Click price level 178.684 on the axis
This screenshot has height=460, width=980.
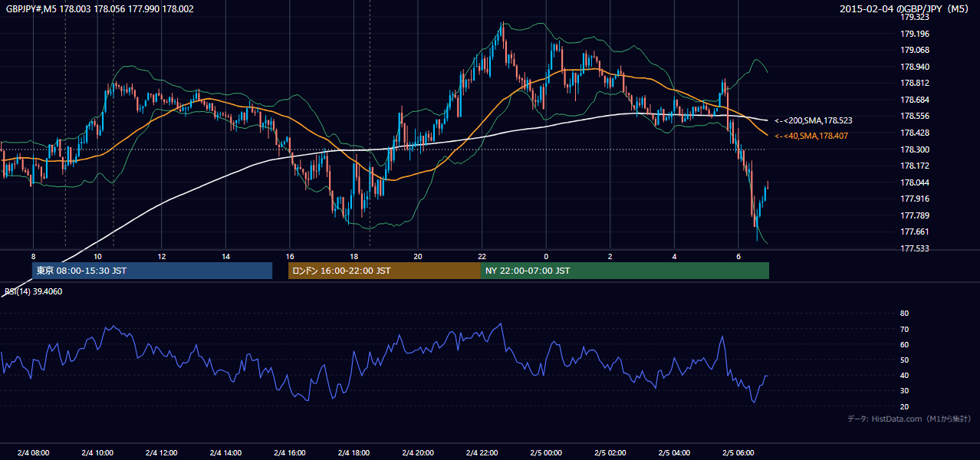click(914, 100)
